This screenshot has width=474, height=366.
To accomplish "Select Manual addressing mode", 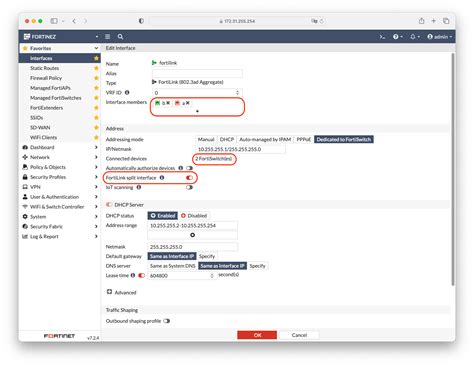I will pos(206,139).
